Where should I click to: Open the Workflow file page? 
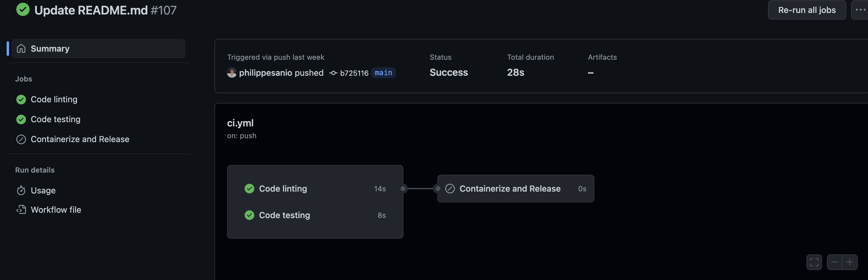point(56,209)
